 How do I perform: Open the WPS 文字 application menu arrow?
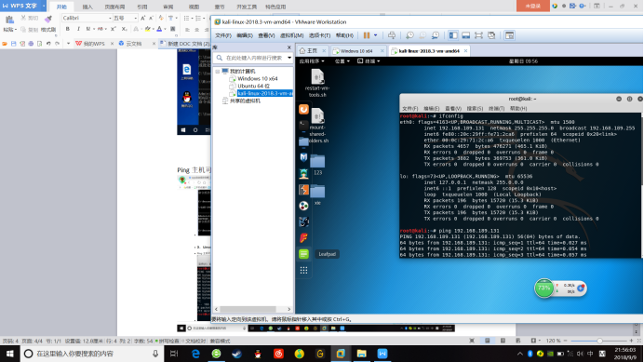[x=44, y=6]
